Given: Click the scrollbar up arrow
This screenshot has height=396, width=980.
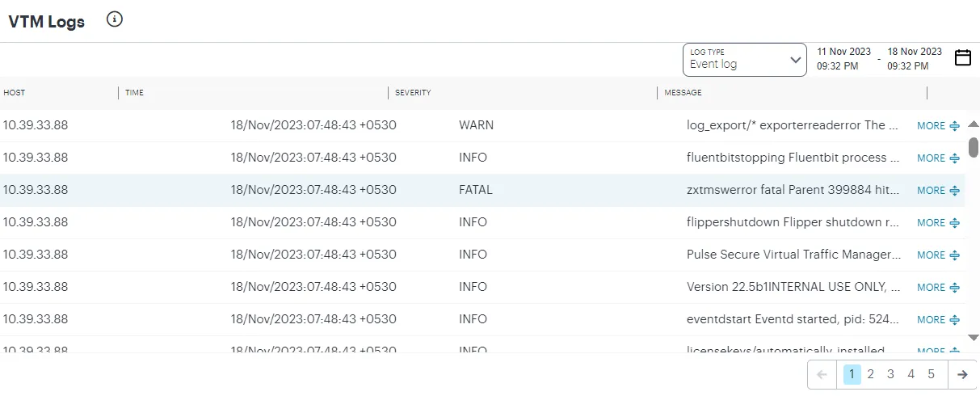Looking at the screenshot, I should point(973,124).
